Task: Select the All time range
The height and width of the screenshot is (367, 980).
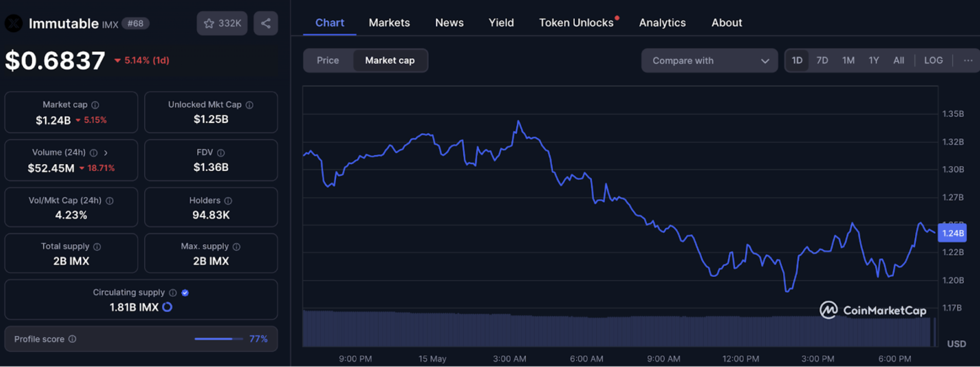Action: coord(899,60)
